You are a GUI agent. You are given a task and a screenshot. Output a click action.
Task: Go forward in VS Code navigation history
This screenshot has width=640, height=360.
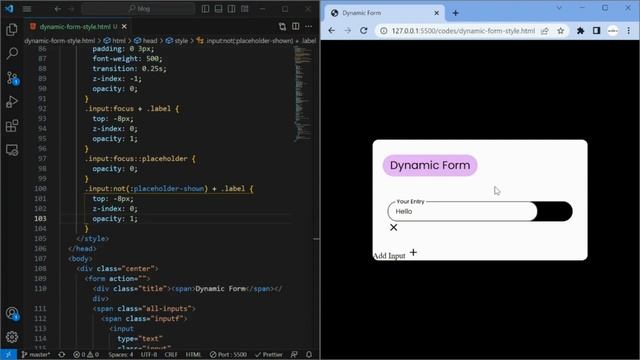(71, 9)
